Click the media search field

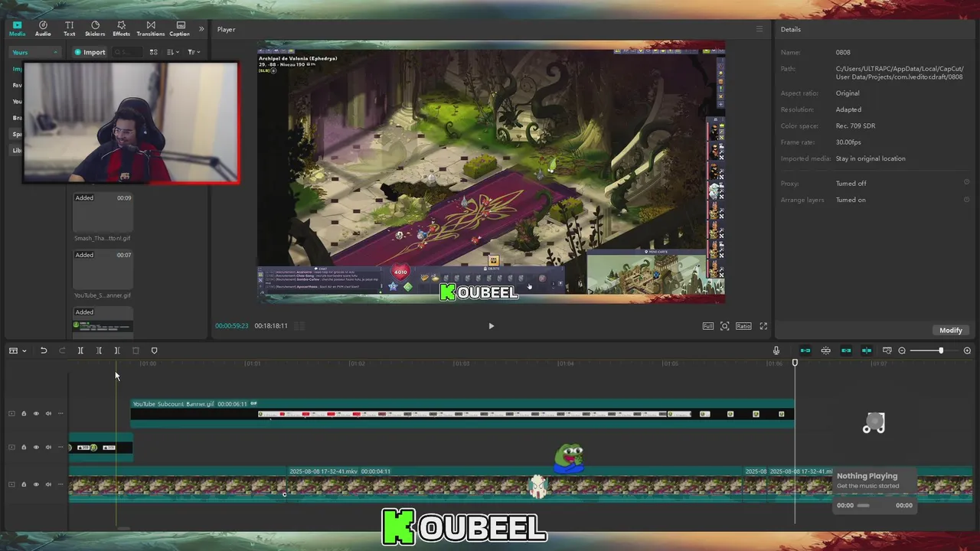[x=127, y=52]
